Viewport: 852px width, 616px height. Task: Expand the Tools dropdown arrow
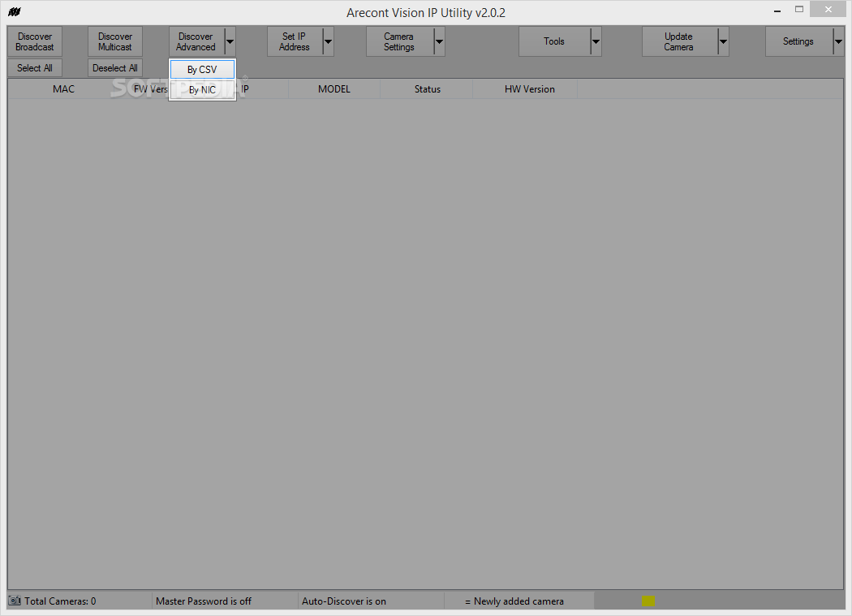click(x=596, y=41)
